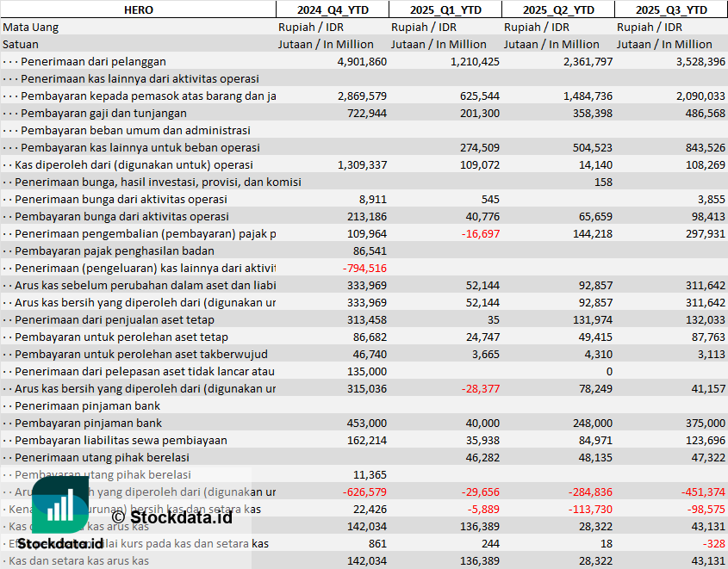Select value 47,322

pyautogui.click(x=708, y=458)
